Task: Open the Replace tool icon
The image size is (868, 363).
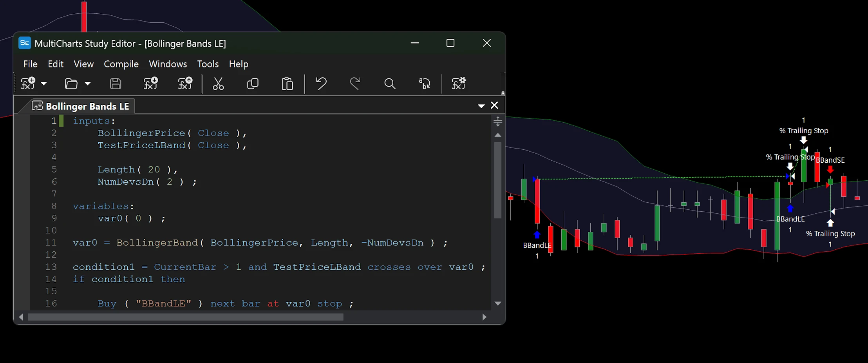Action: (424, 83)
